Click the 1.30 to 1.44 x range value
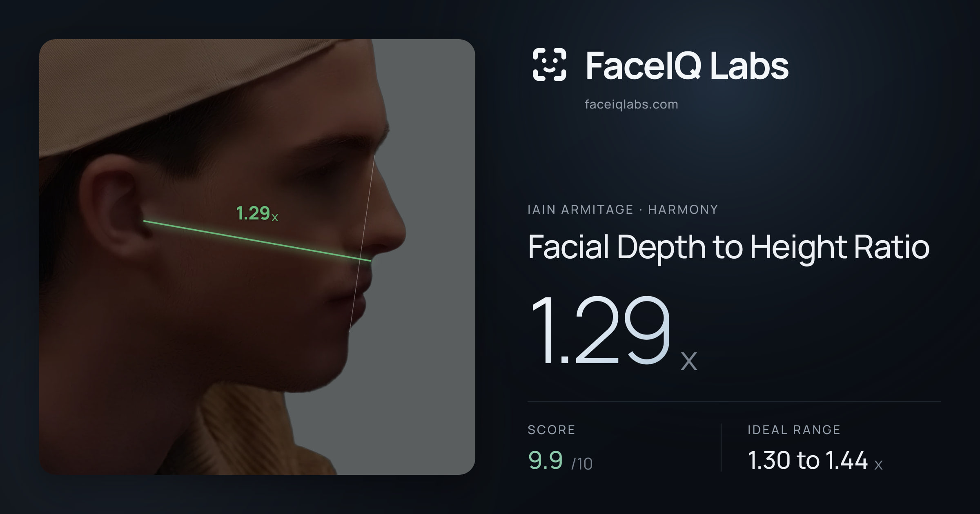The height and width of the screenshot is (514, 980). click(815, 461)
